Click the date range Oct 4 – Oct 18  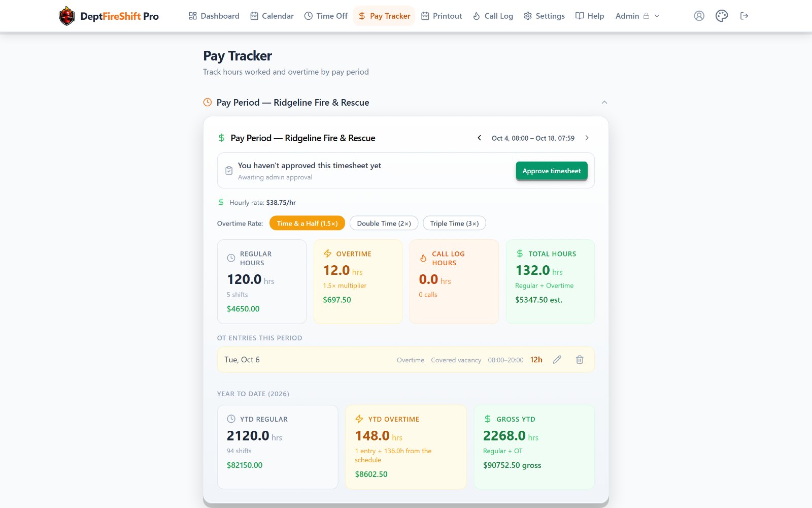coord(533,138)
